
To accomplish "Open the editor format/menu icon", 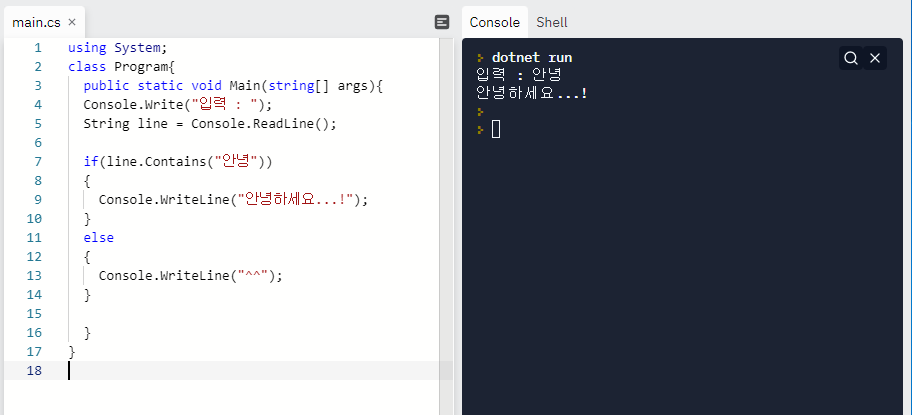I will coord(442,22).
